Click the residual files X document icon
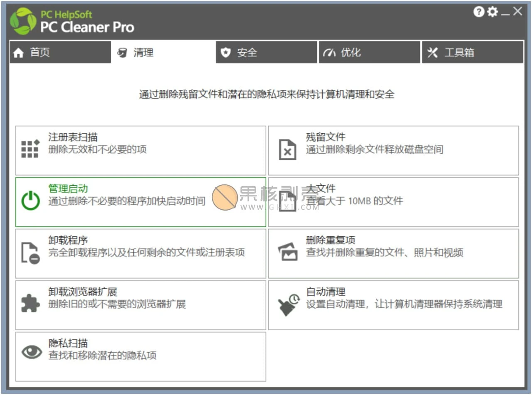The height and width of the screenshot is (395, 532). [287, 150]
